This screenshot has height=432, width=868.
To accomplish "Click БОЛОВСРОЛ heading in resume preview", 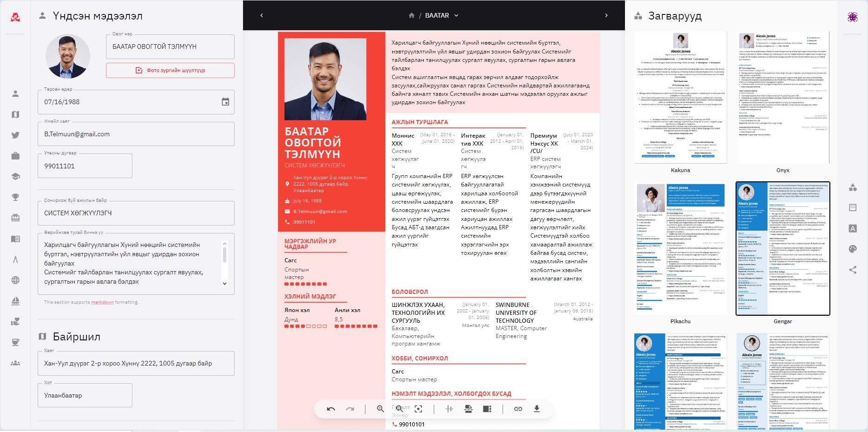I will click(410, 292).
